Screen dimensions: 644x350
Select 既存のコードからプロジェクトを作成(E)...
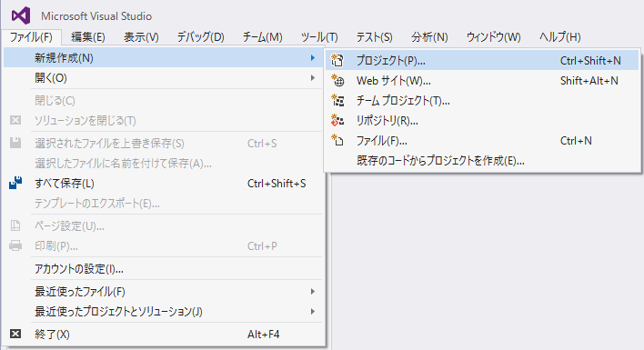483,161
